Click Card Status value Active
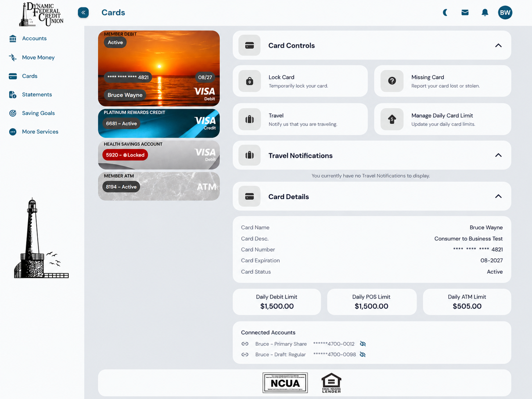 pyautogui.click(x=495, y=272)
